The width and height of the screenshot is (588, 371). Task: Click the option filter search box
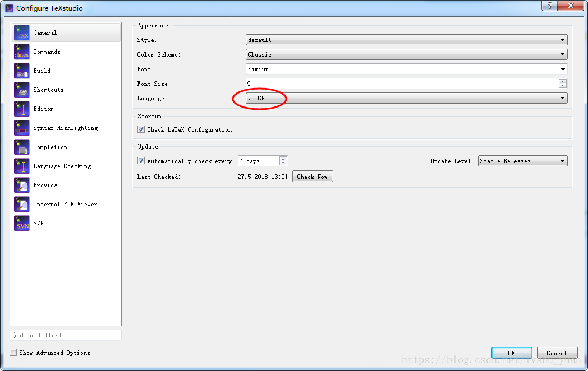(x=66, y=335)
